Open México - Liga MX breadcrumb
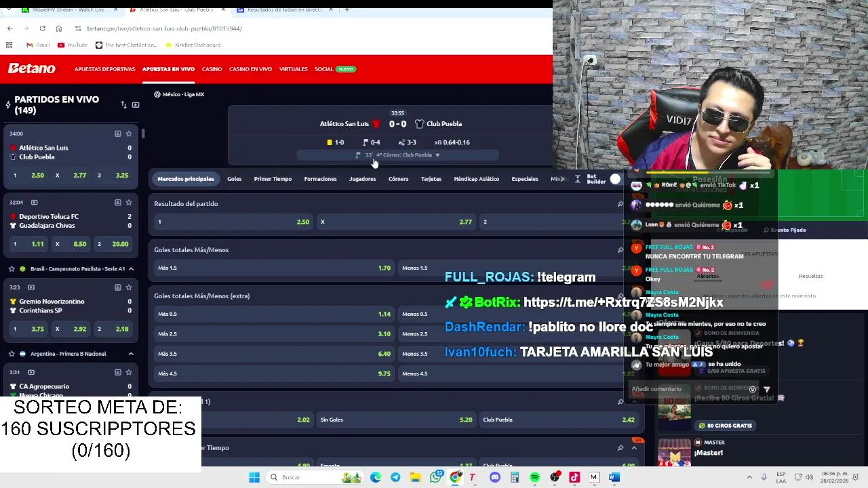 pyautogui.click(x=179, y=94)
